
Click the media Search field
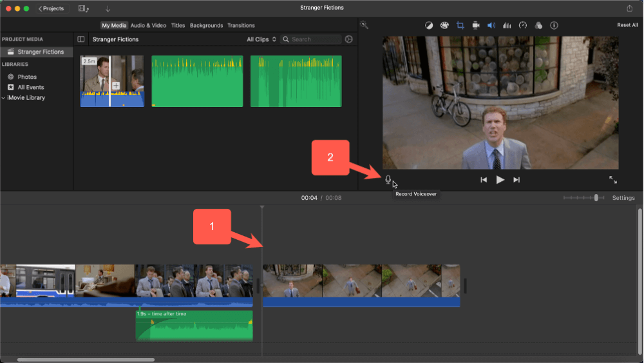coord(311,39)
